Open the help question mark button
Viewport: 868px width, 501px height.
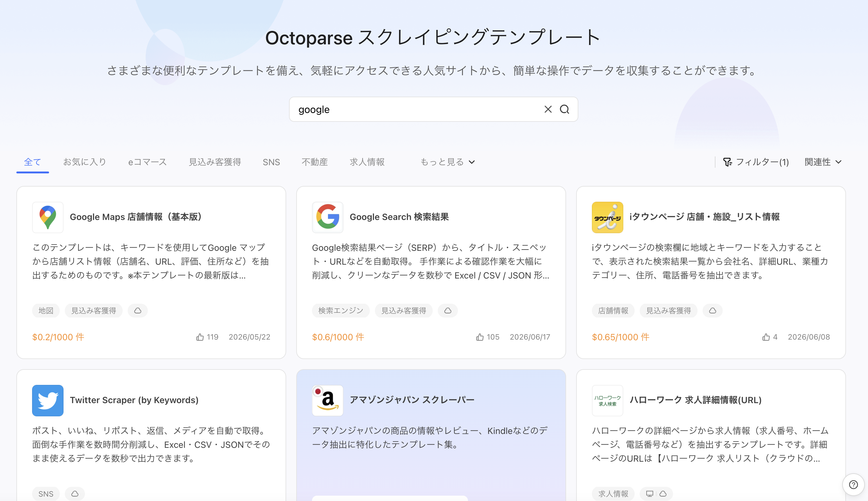(x=853, y=485)
